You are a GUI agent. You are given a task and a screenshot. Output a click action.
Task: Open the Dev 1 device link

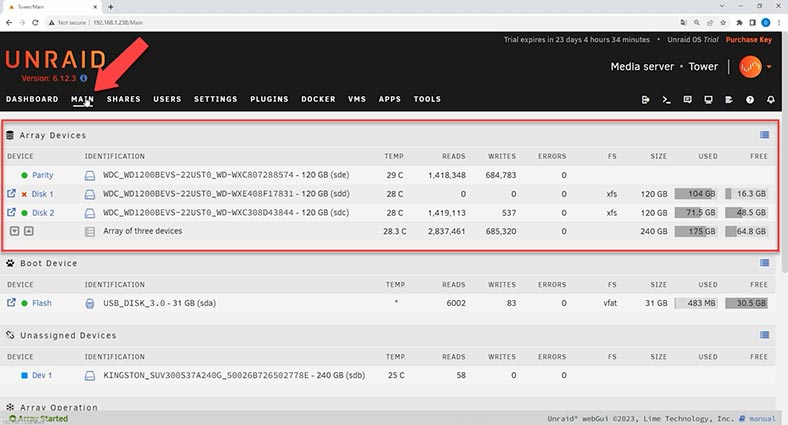pyautogui.click(x=42, y=375)
